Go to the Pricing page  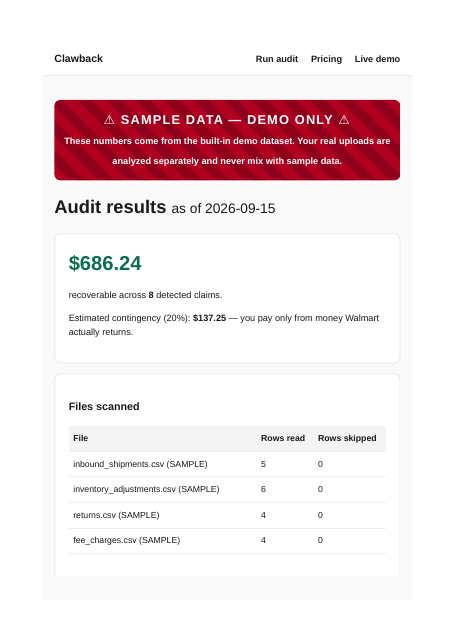326,59
